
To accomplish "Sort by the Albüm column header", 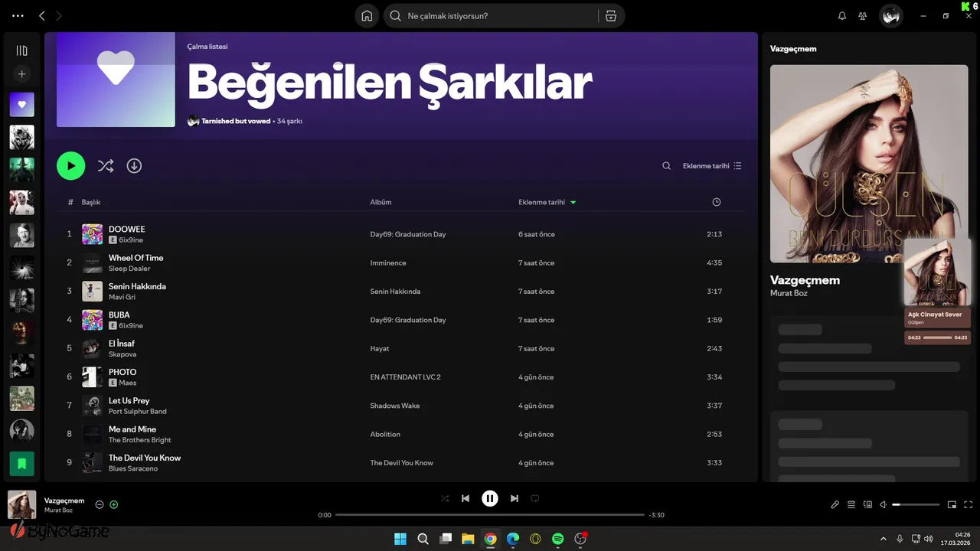I will [x=381, y=202].
